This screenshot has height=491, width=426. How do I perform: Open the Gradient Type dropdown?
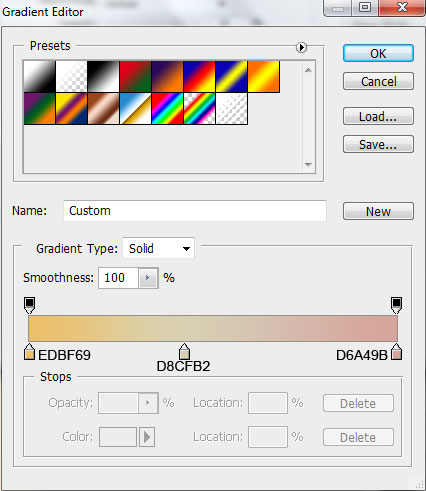pos(159,248)
